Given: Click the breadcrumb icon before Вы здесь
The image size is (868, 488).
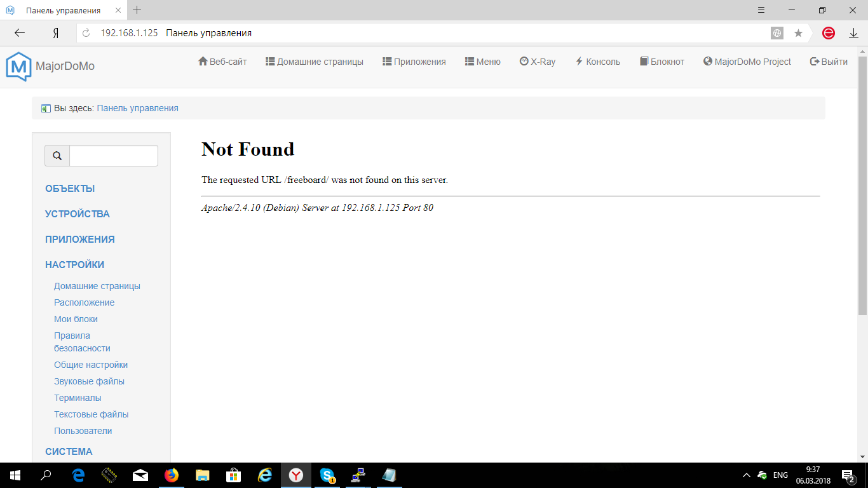Looking at the screenshot, I should click(x=46, y=109).
